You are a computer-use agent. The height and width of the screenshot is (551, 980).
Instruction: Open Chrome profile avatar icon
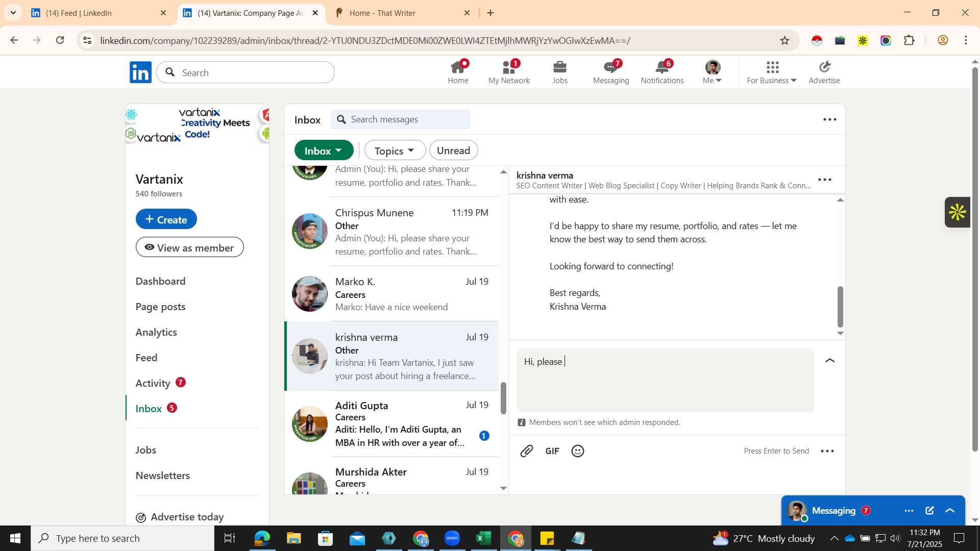click(943, 40)
